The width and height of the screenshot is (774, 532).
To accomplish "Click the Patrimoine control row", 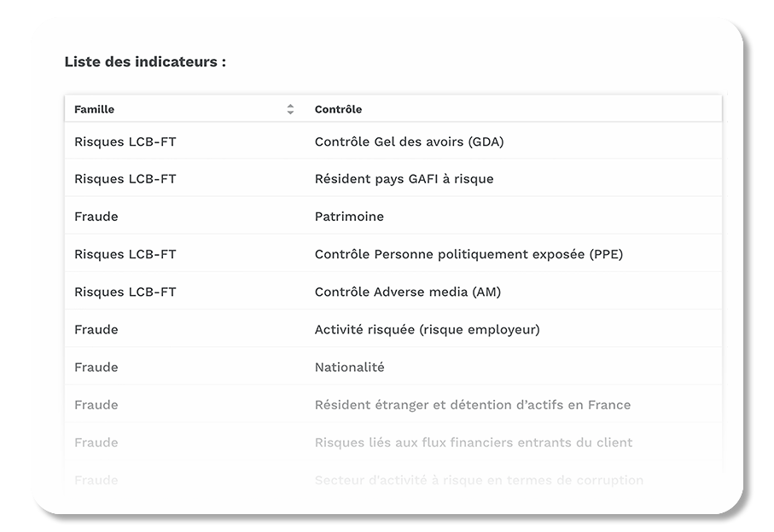I will (348, 217).
